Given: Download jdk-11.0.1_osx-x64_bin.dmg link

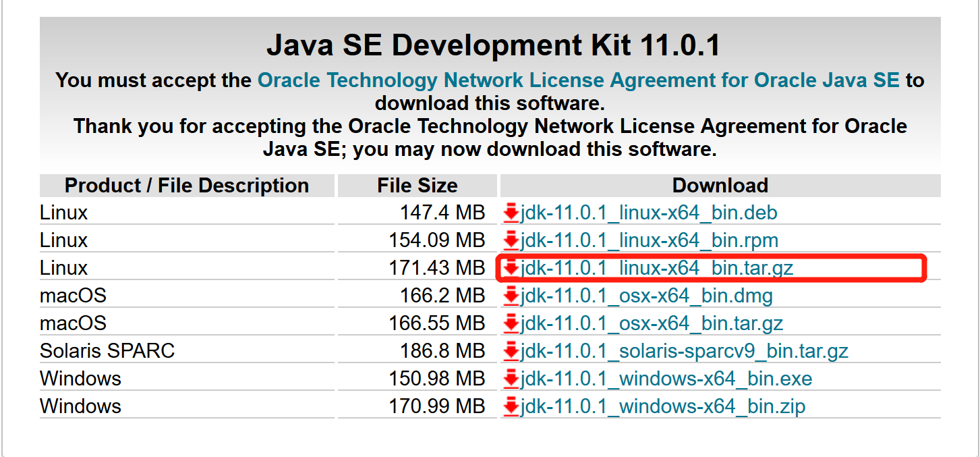Looking at the screenshot, I should click(647, 296).
